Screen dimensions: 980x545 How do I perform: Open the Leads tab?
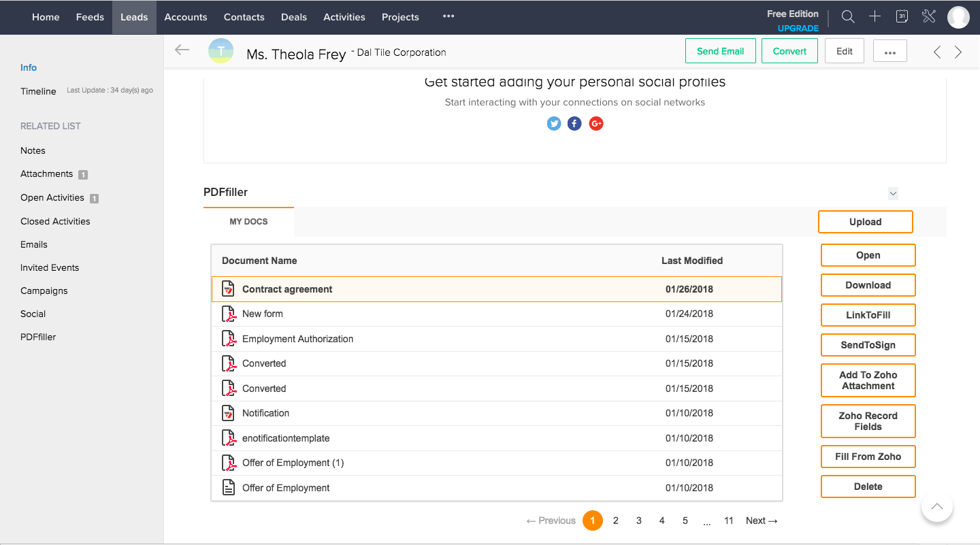[x=134, y=17]
